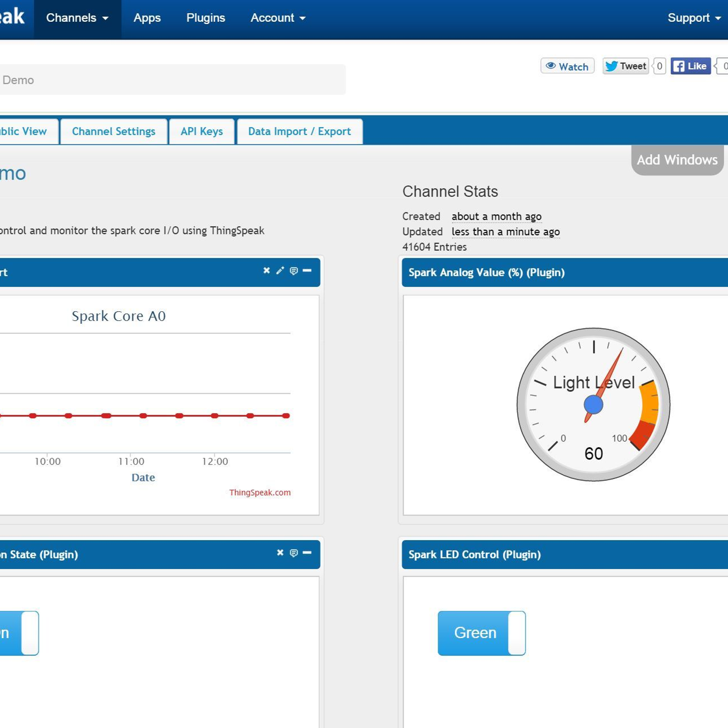Close the Spark Core A0 chart window

tap(267, 271)
